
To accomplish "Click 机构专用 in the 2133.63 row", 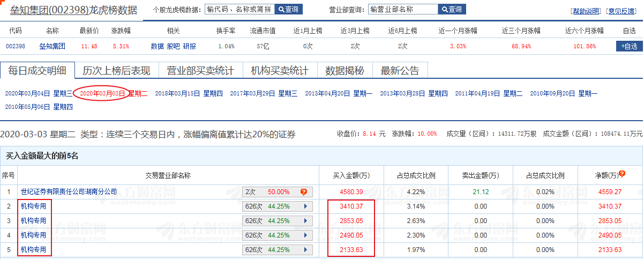I will coord(33,249).
